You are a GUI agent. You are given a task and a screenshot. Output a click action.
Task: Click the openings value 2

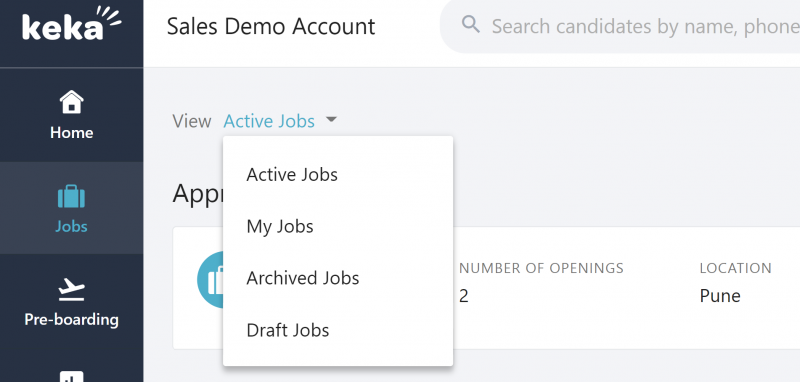tap(463, 296)
